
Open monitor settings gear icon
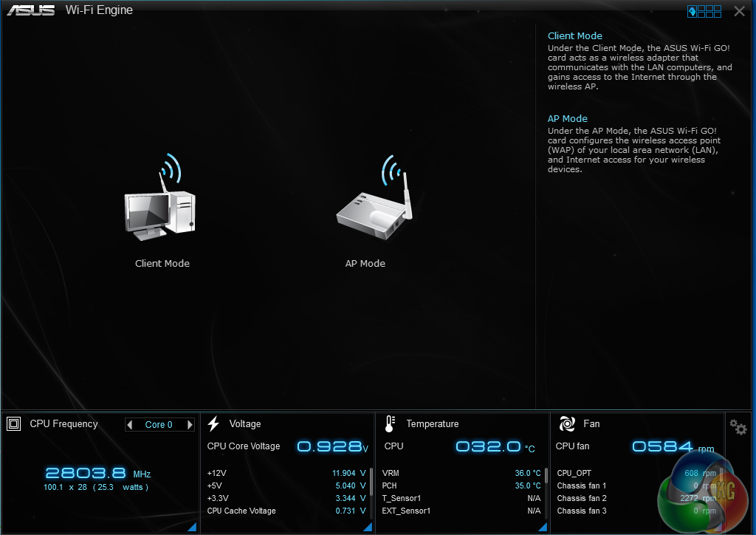[738, 427]
